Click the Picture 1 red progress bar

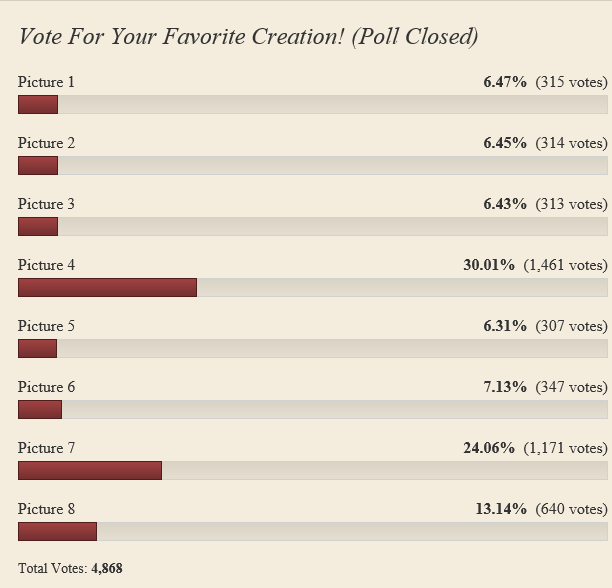coord(38,105)
